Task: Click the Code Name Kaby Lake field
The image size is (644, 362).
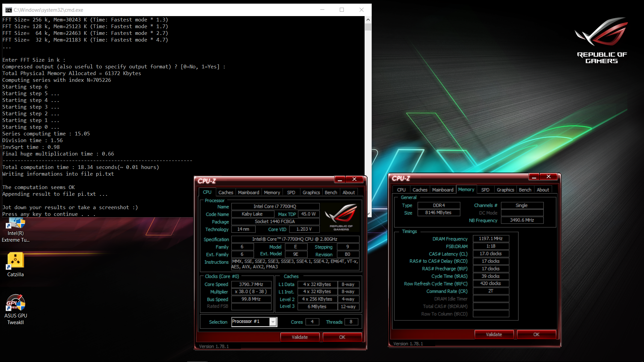Action: (252, 214)
